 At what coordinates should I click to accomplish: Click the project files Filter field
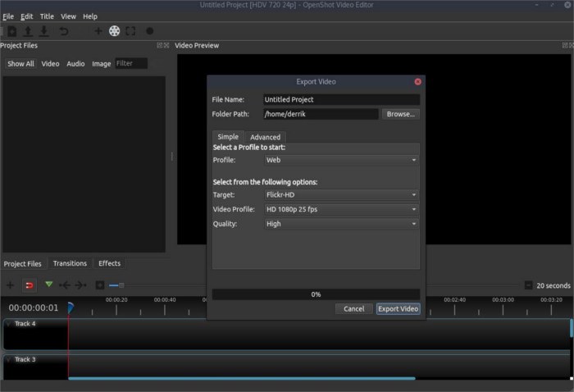click(131, 64)
